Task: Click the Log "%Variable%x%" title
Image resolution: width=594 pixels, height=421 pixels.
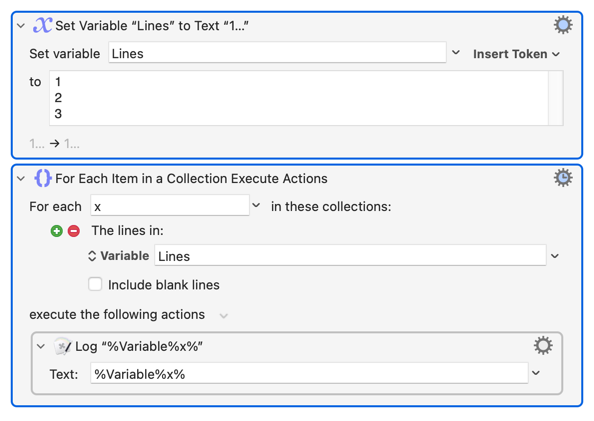Action: 139,346
